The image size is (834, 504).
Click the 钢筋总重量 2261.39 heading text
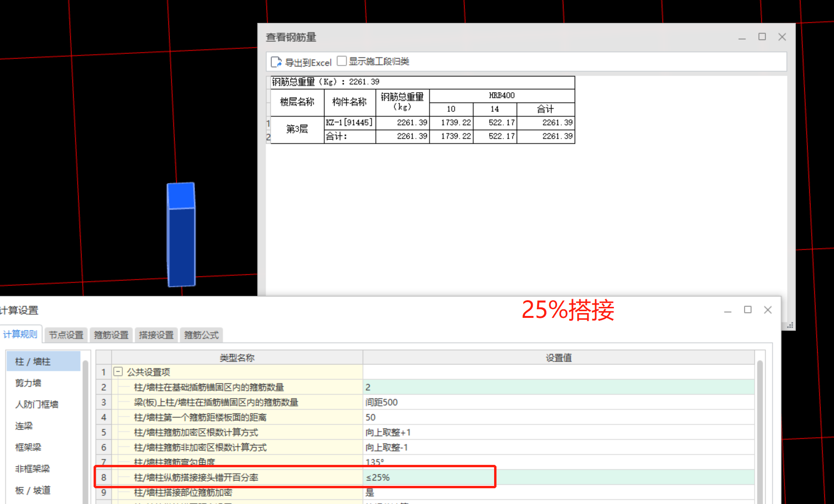(326, 82)
